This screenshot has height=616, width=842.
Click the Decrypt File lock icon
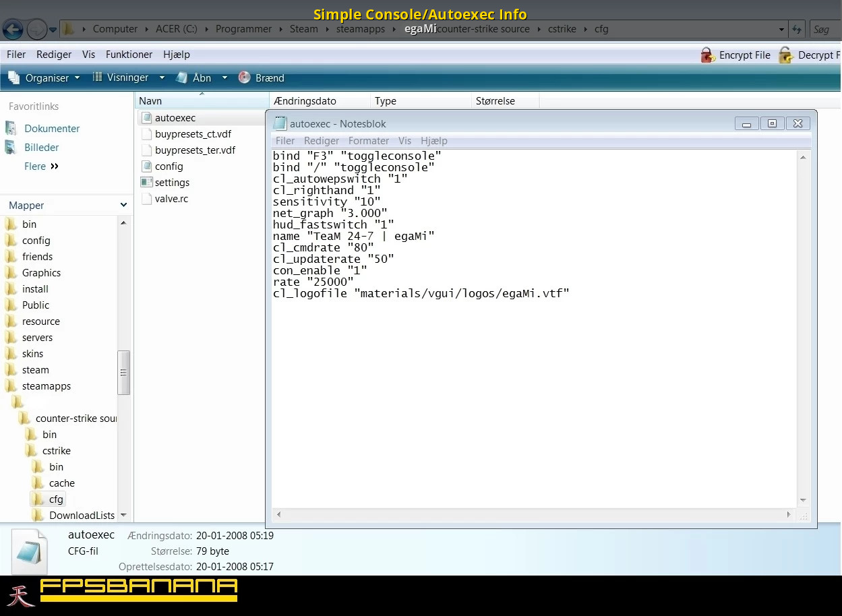(x=785, y=55)
